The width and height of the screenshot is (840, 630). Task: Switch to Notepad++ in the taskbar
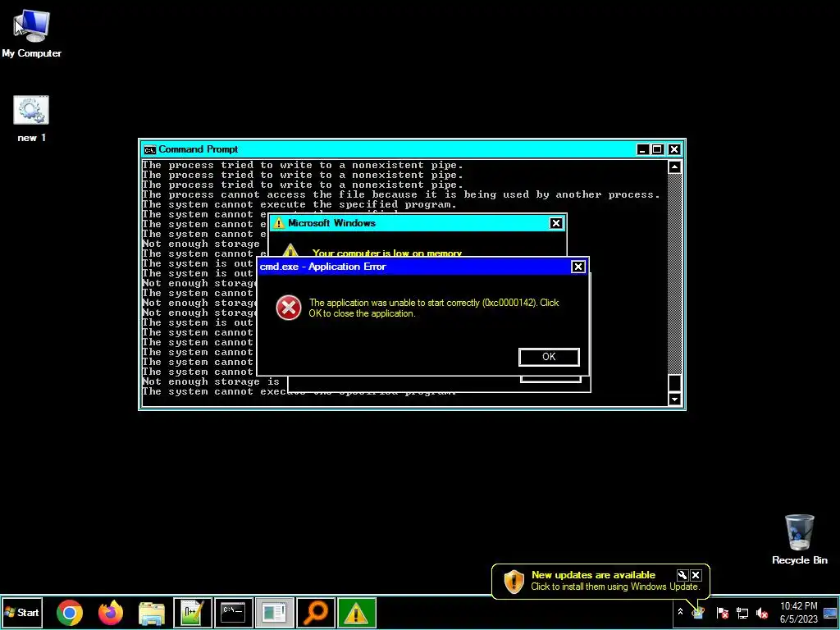[192, 613]
